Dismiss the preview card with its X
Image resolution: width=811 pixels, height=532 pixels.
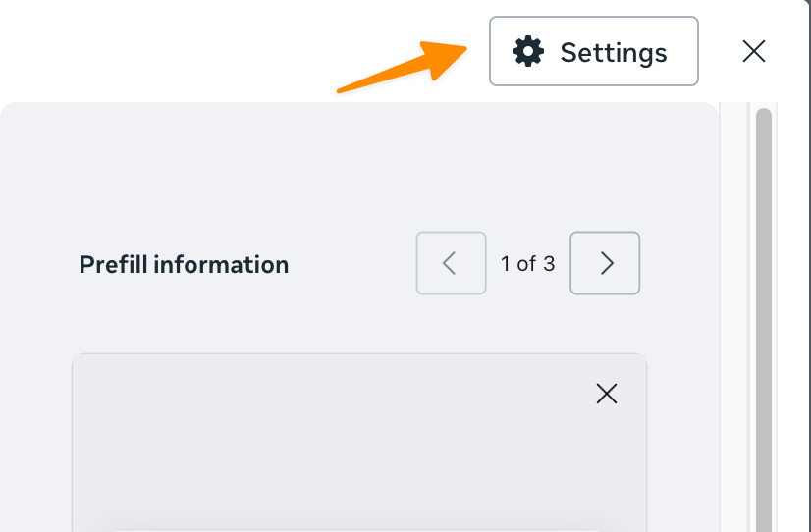coord(607,394)
